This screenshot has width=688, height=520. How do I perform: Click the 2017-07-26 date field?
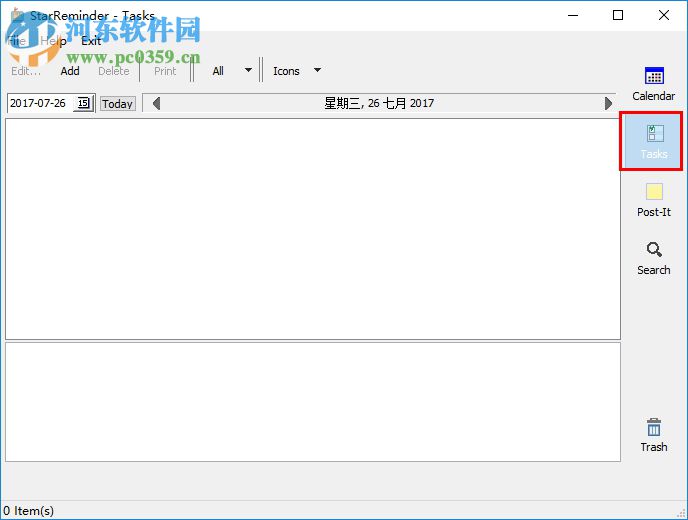pyautogui.click(x=39, y=103)
